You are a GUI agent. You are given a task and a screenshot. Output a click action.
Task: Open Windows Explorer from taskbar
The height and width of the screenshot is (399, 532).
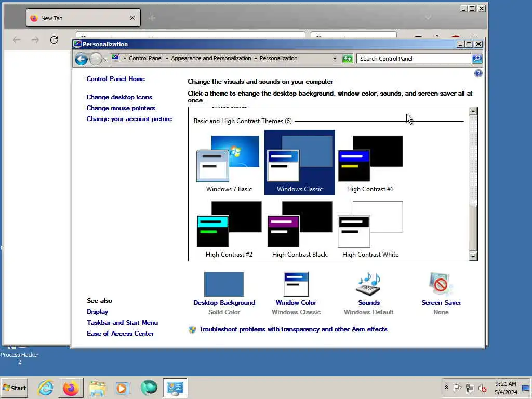coord(97,388)
